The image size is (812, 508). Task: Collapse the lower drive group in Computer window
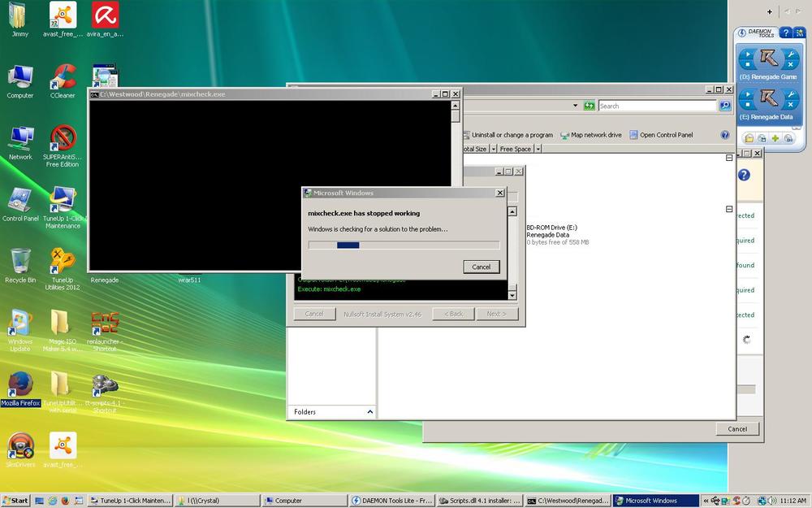pos(729,209)
